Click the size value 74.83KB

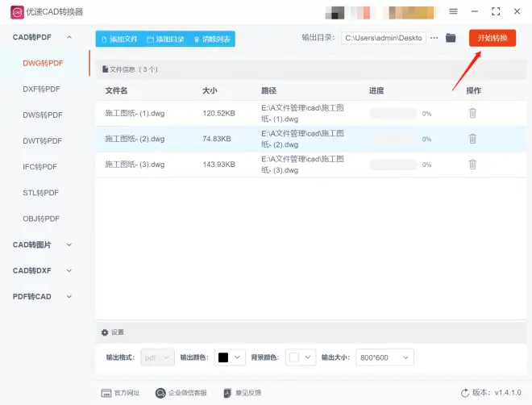(217, 139)
